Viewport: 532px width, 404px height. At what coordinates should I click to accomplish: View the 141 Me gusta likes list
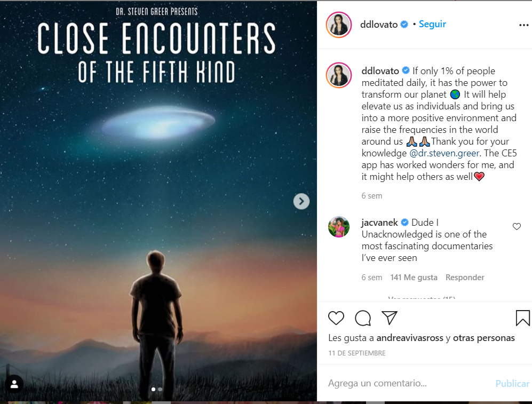tap(414, 277)
